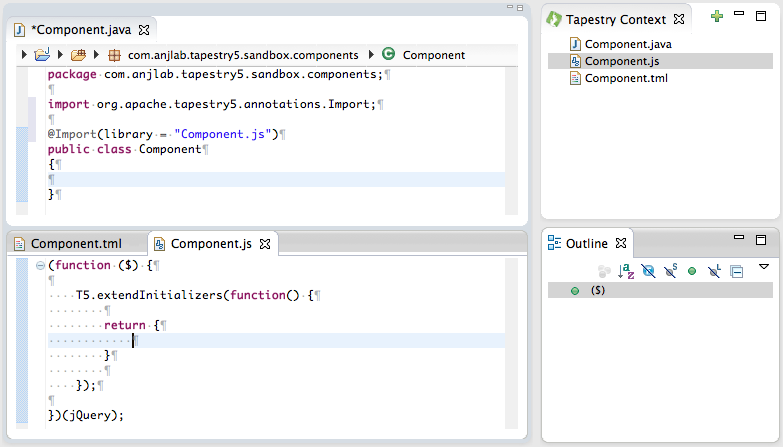Close the Component.js editor tab
This screenshot has width=783, height=447.
coord(265,244)
